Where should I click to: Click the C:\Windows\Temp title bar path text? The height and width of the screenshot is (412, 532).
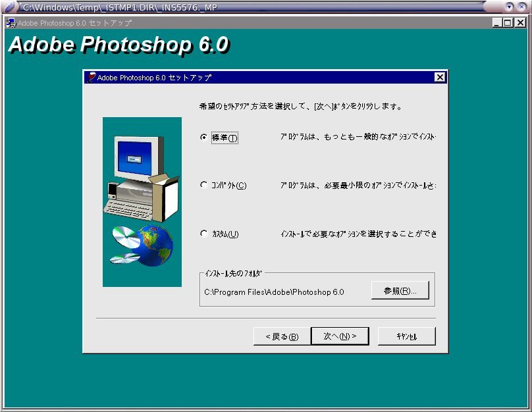click(x=120, y=7)
